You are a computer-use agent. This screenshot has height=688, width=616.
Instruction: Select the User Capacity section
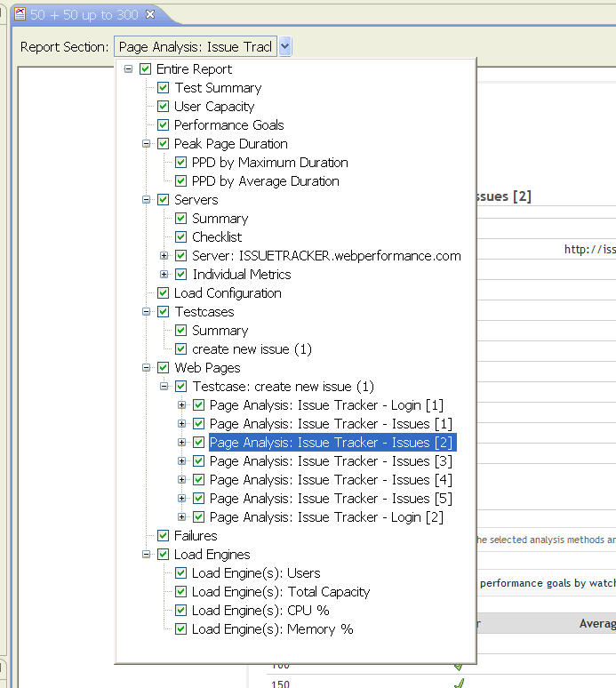214,107
